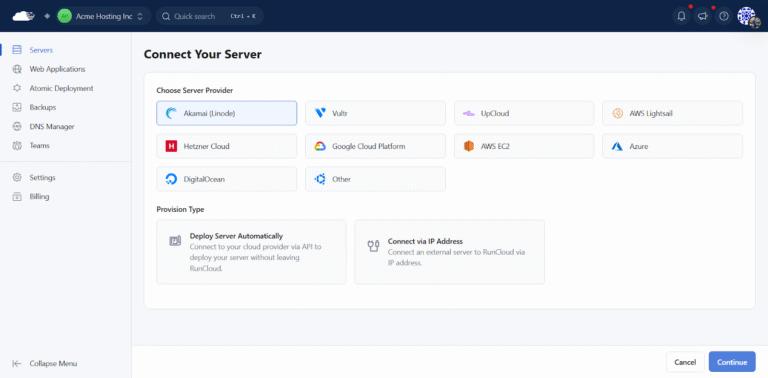Click the UpCloud purple cloud logo
This screenshot has height=378, width=768.
coord(469,113)
